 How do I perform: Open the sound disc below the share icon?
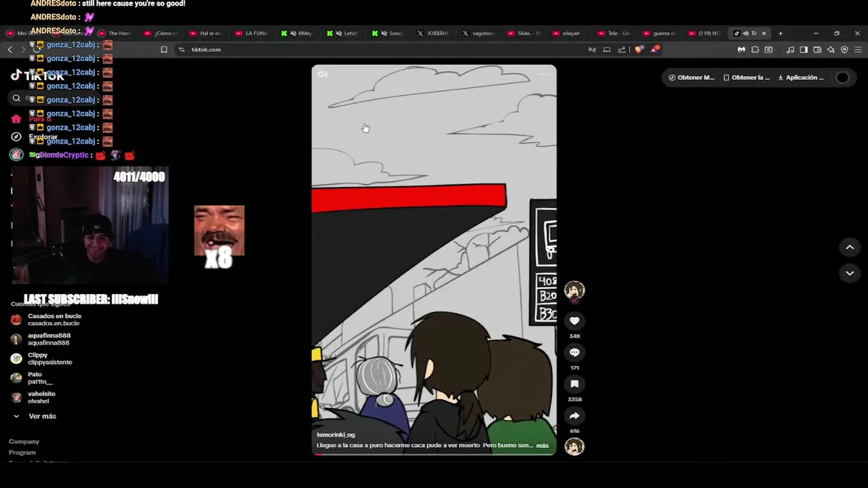click(574, 447)
